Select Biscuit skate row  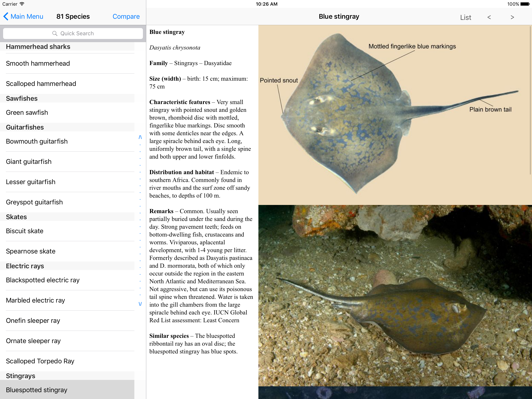pos(67,231)
